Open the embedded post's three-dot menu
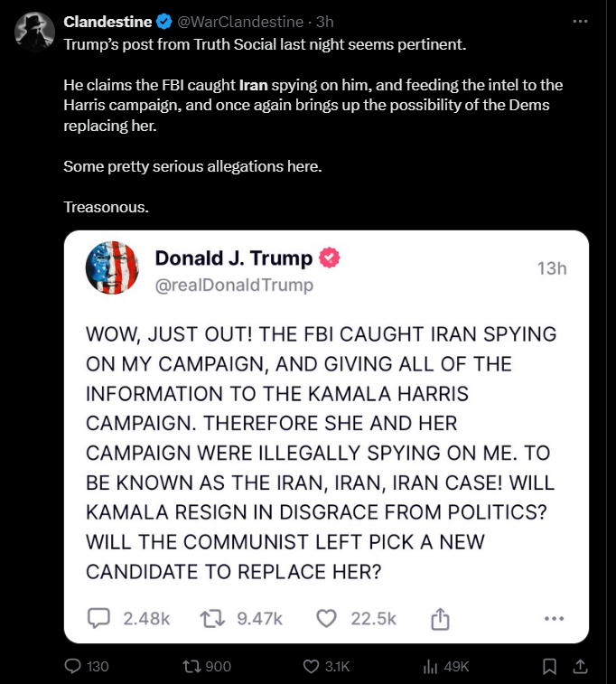Image resolution: width=616 pixels, height=684 pixels. click(x=554, y=619)
